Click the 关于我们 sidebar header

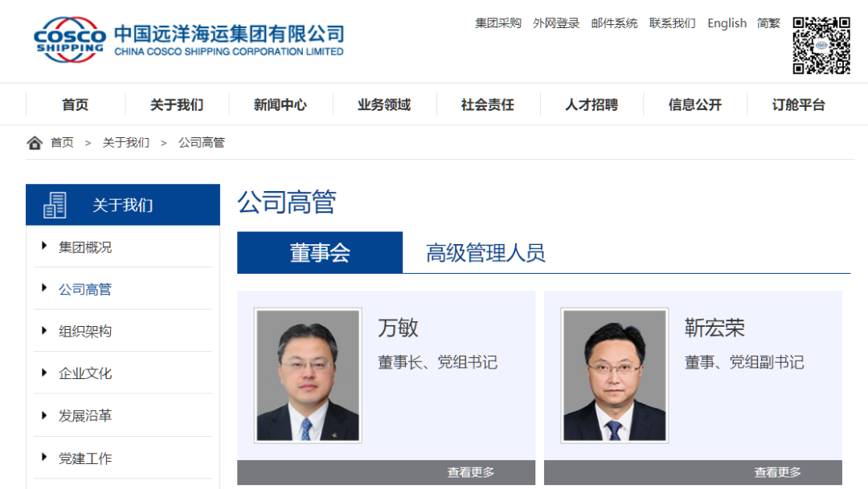pyautogui.click(x=123, y=205)
